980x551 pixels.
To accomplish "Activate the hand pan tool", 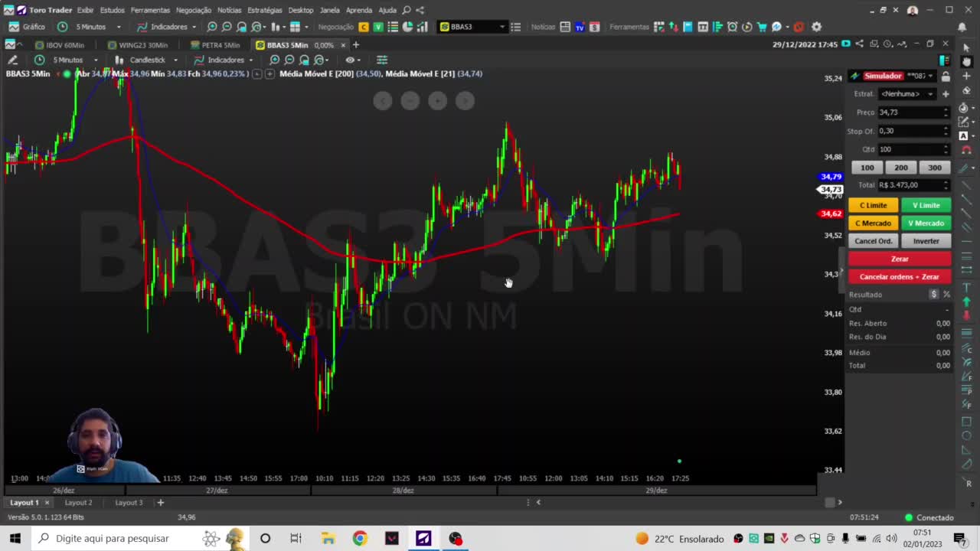I will 966,62.
